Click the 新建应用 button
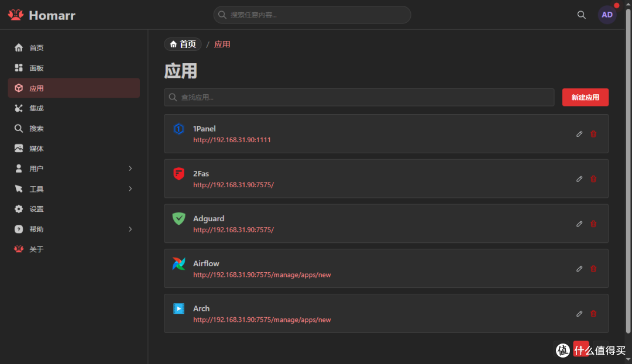The height and width of the screenshot is (364, 632). pyautogui.click(x=585, y=97)
